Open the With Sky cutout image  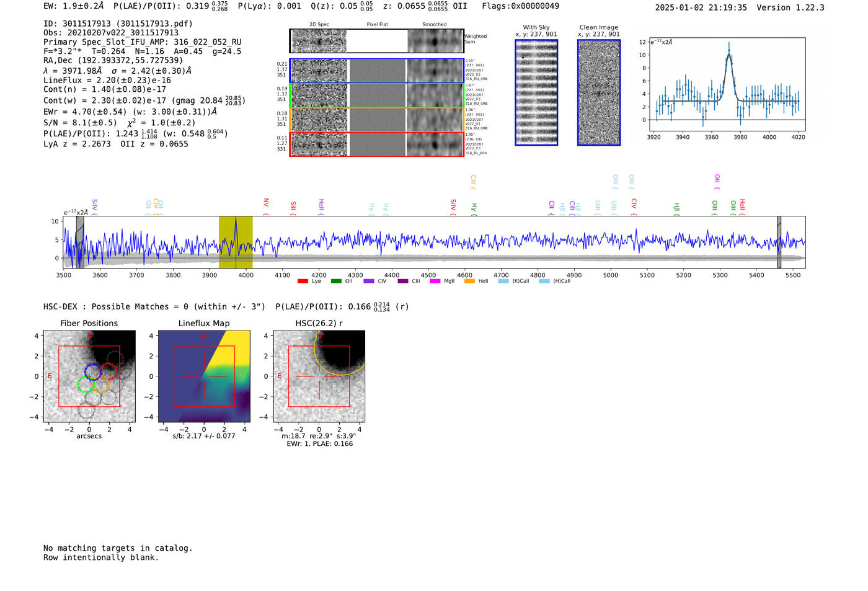click(x=536, y=92)
